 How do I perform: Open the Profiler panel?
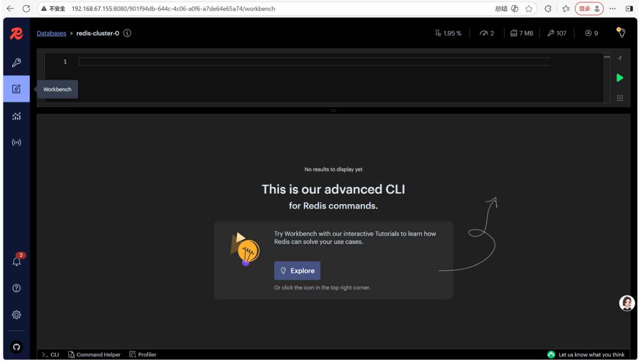(143, 354)
